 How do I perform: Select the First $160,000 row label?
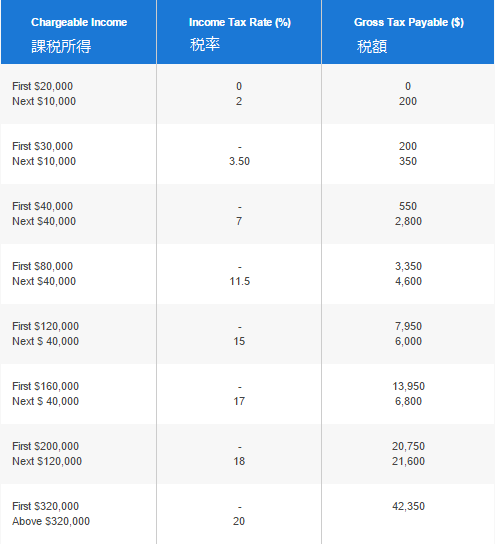[x=45, y=386]
